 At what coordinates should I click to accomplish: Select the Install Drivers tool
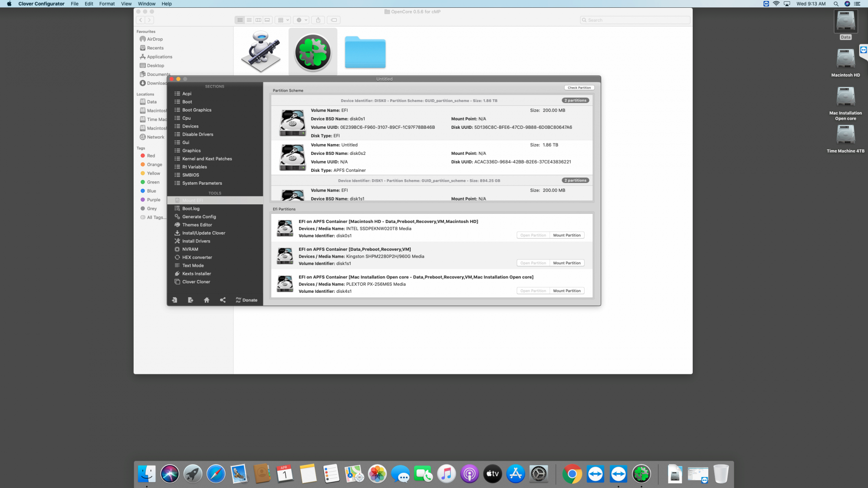coord(196,241)
